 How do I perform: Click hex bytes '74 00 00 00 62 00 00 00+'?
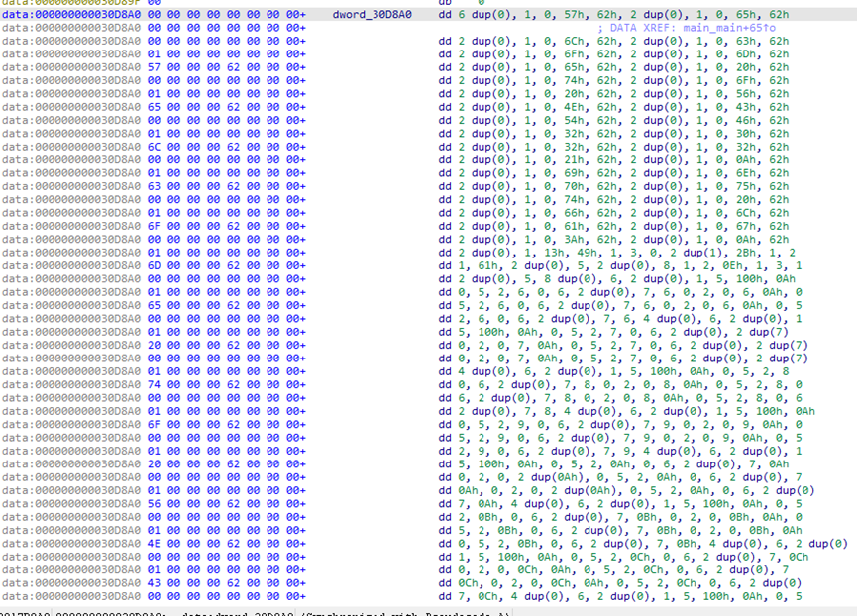[227, 385]
